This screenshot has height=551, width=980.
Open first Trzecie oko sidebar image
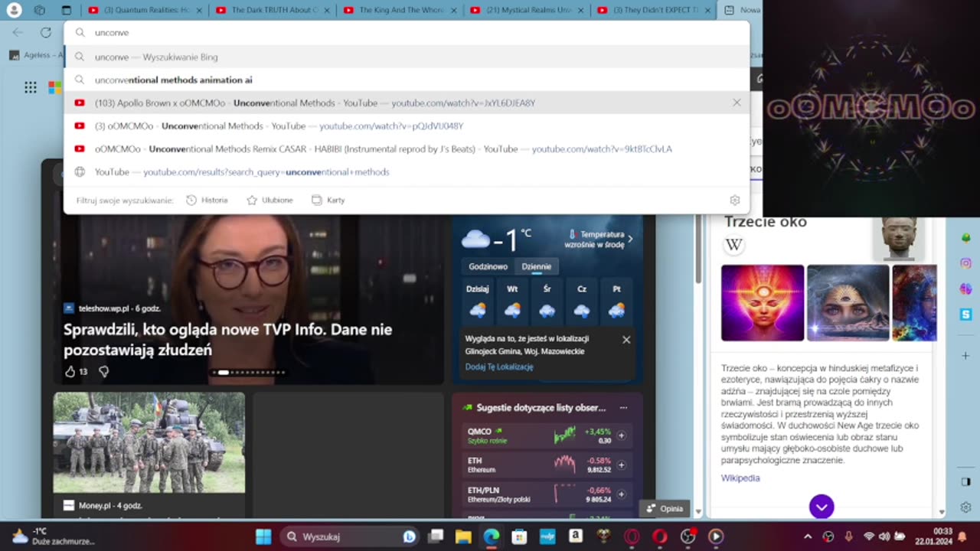click(763, 303)
